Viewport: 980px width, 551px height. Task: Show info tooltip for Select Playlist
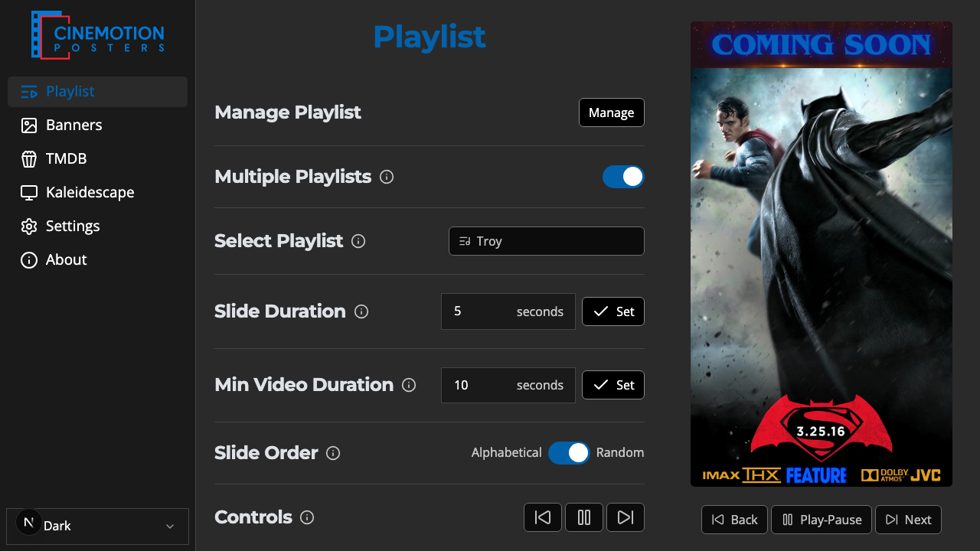(358, 242)
